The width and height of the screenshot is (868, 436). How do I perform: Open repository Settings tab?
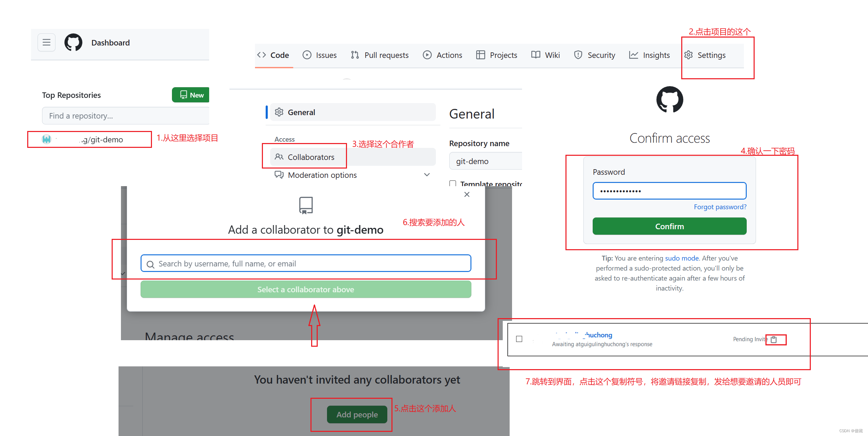705,55
